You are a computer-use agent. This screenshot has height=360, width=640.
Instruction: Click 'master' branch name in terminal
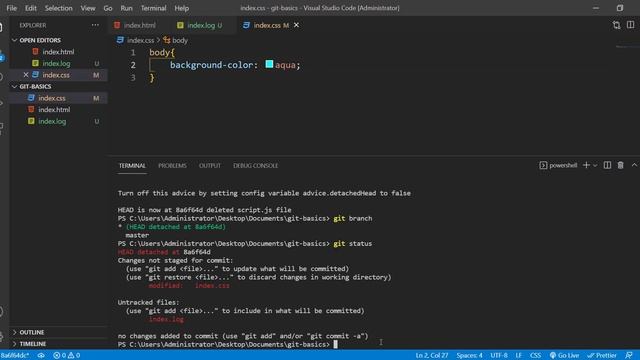point(137,235)
